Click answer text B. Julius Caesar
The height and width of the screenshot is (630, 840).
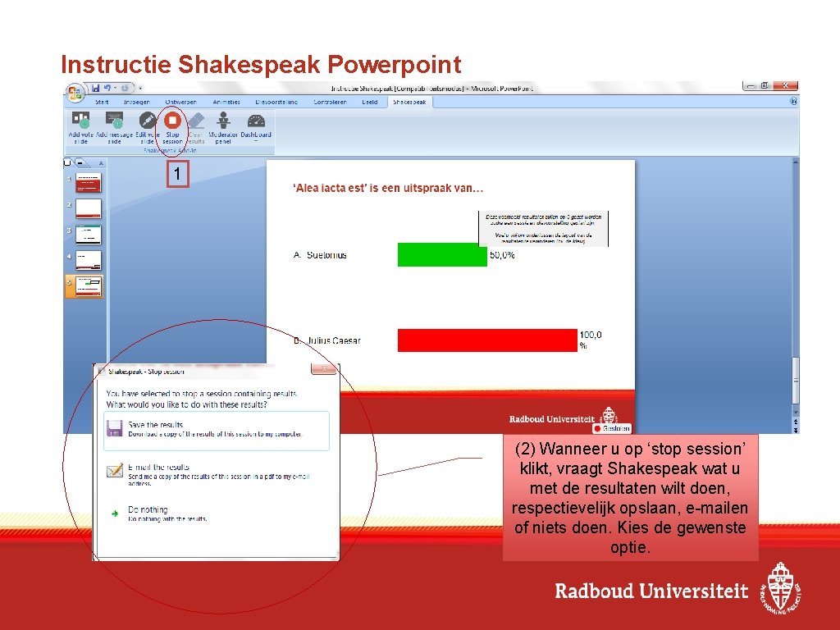(x=326, y=340)
